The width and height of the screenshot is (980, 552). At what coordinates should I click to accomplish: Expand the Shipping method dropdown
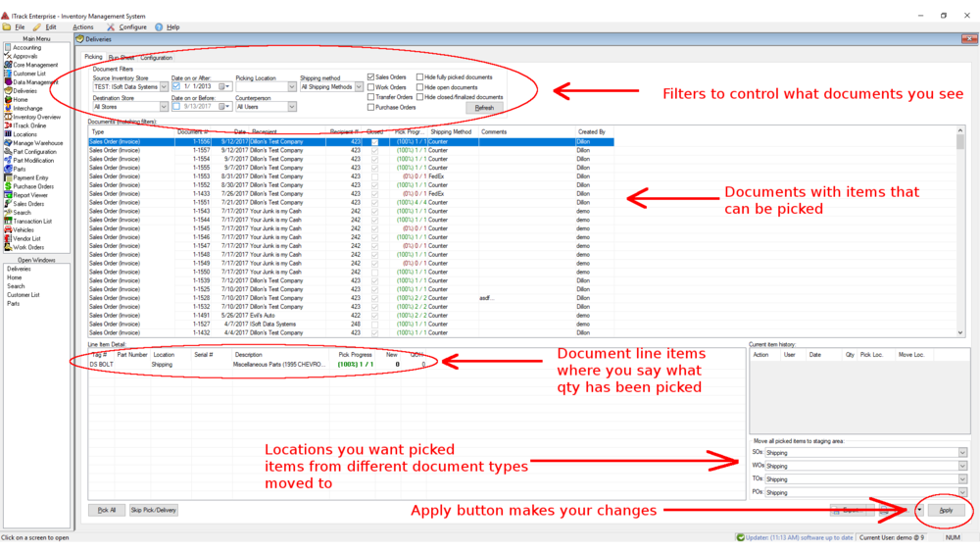coord(358,87)
